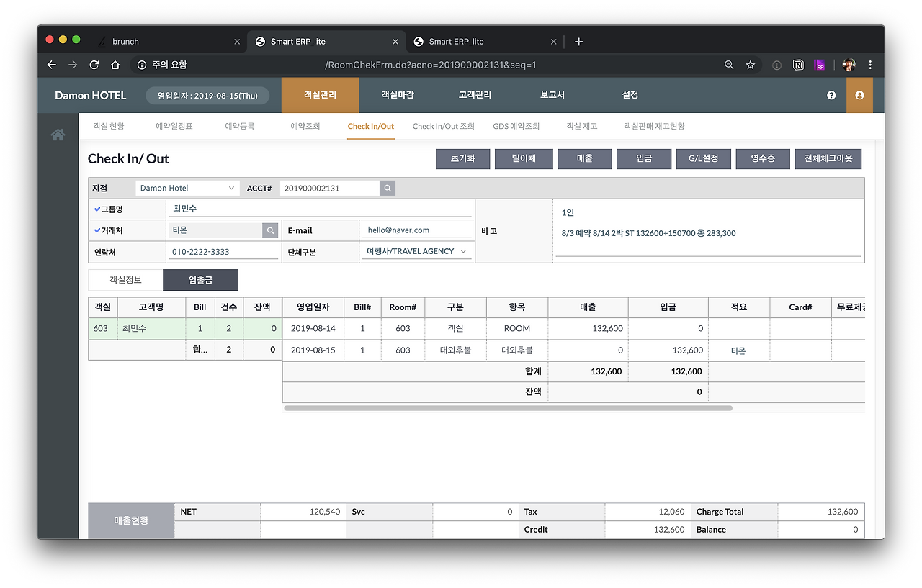The height and width of the screenshot is (588, 922).
Task: Expand the 지점 Damon Hotel dropdown
Action: pyautogui.click(x=187, y=189)
